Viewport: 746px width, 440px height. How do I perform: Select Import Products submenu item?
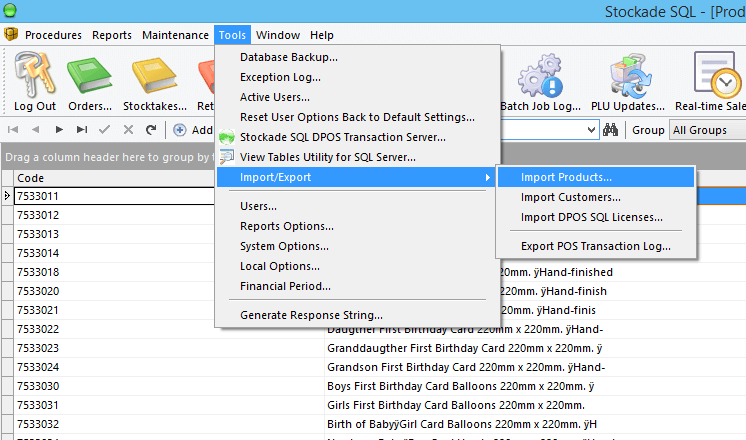[596, 177]
